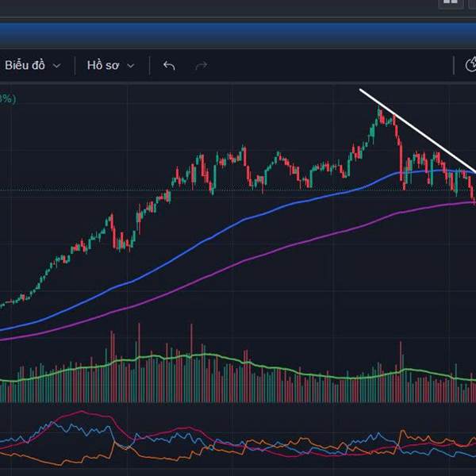Click the divider between volume and indicator panes
Viewport: 476px width, 476px height.
coord(238,405)
